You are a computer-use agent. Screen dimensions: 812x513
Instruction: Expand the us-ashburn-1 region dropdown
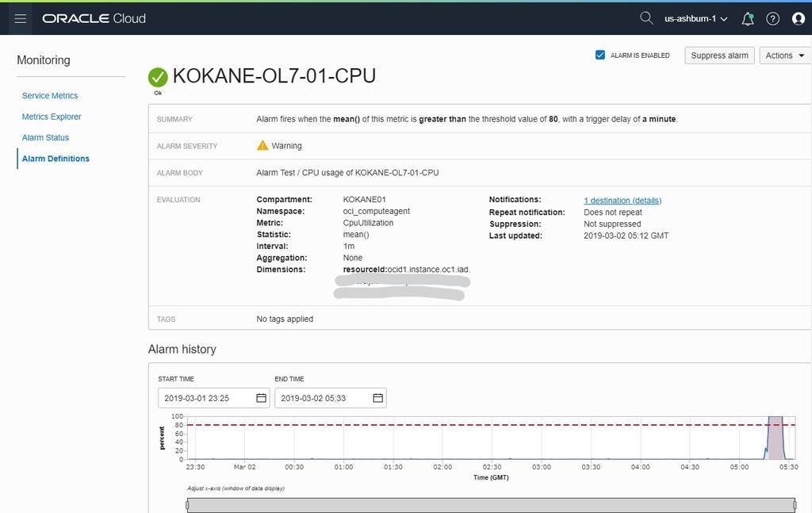pos(695,19)
